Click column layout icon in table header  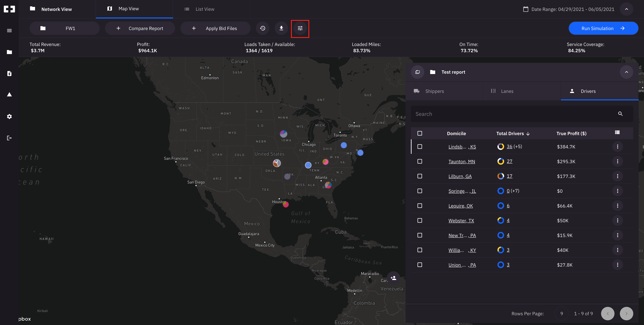coord(617,133)
